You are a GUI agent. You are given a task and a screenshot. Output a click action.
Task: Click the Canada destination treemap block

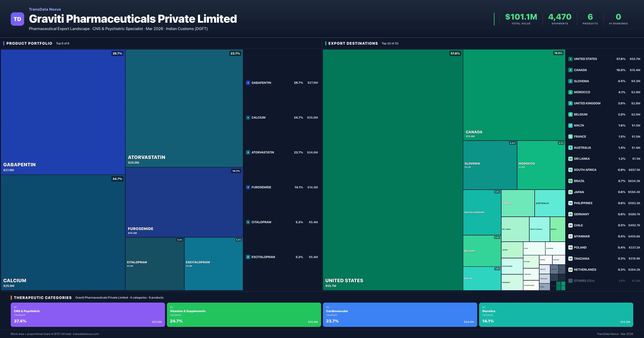[514, 95]
